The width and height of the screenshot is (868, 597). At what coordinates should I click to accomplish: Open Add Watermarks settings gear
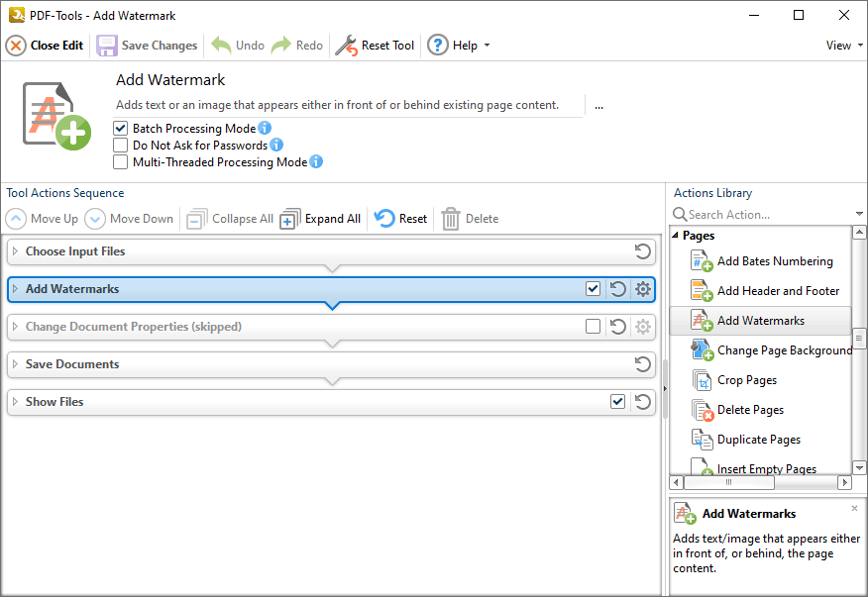tap(643, 289)
